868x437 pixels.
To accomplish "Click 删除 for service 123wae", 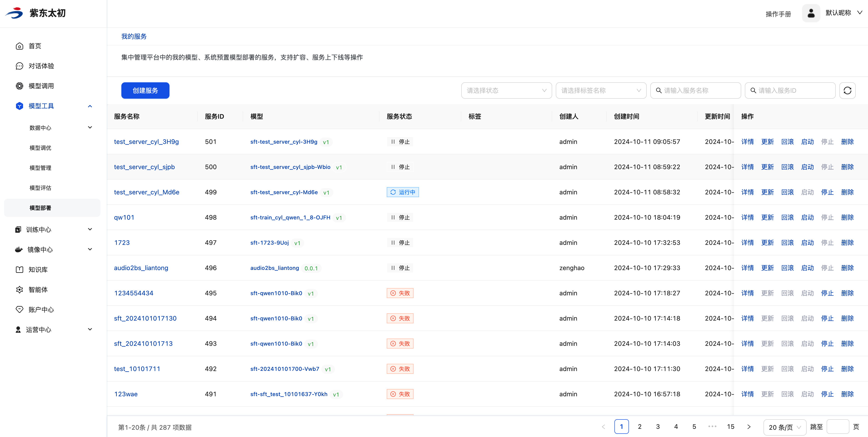I will 847,394.
